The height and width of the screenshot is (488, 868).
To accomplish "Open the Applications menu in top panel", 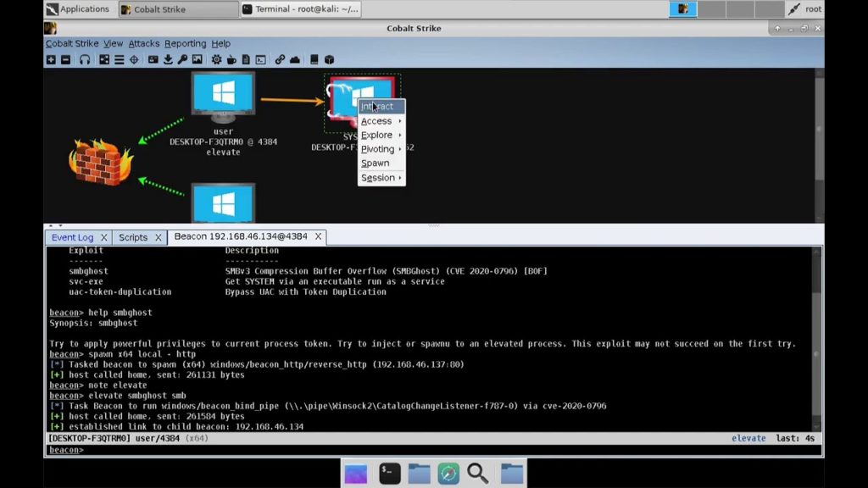I will (x=78, y=8).
